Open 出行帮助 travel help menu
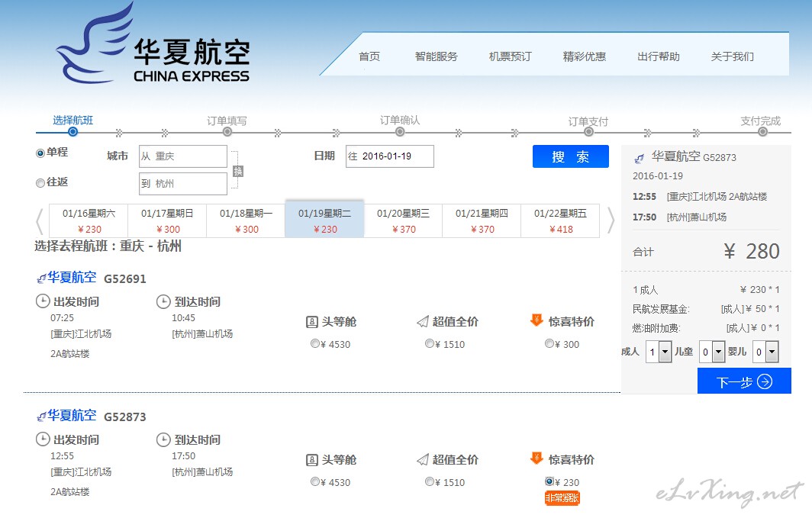 [x=658, y=56]
